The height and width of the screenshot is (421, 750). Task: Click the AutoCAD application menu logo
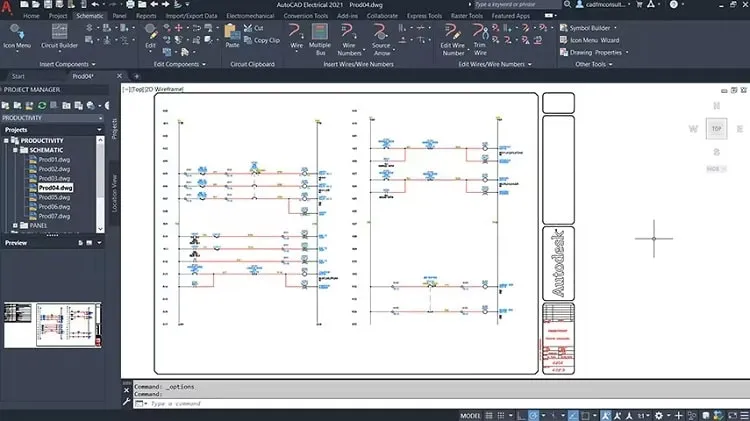7,6
